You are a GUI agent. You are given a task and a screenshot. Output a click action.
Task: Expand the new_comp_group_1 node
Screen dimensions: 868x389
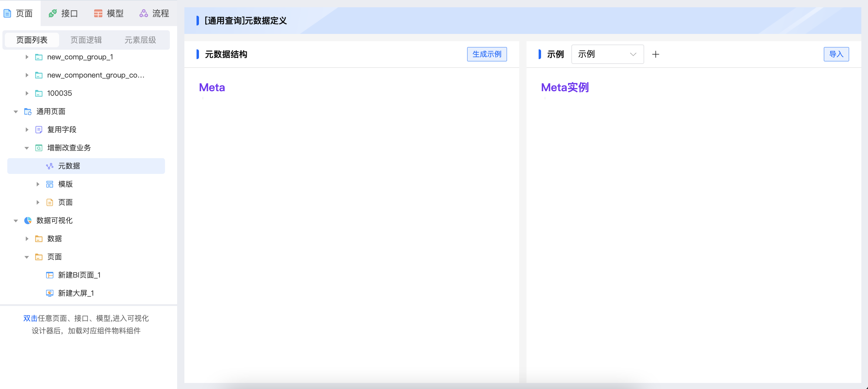click(x=27, y=57)
